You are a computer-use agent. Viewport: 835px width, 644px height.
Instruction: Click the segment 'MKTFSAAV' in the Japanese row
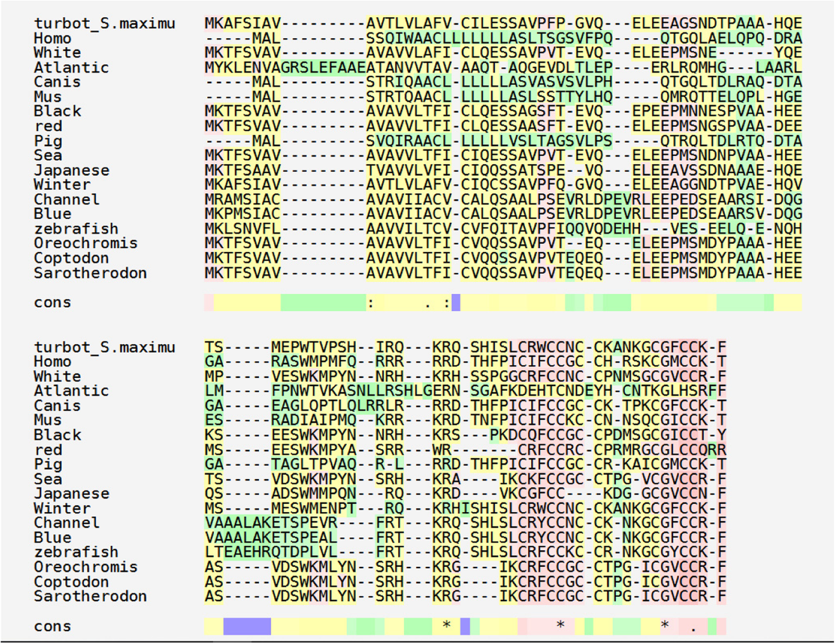tap(243, 171)
